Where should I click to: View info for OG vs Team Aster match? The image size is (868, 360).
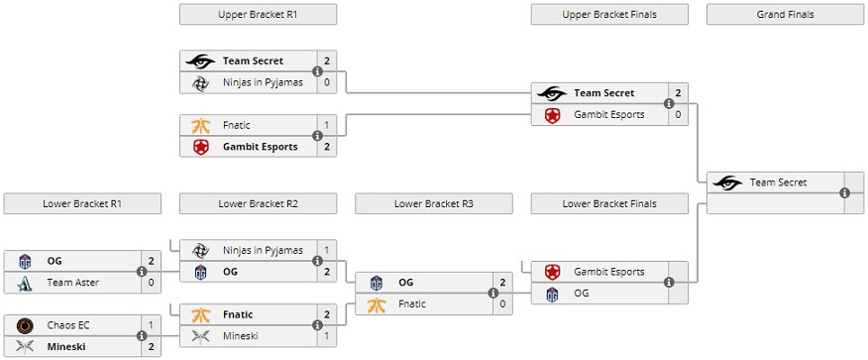coord(142,272)
